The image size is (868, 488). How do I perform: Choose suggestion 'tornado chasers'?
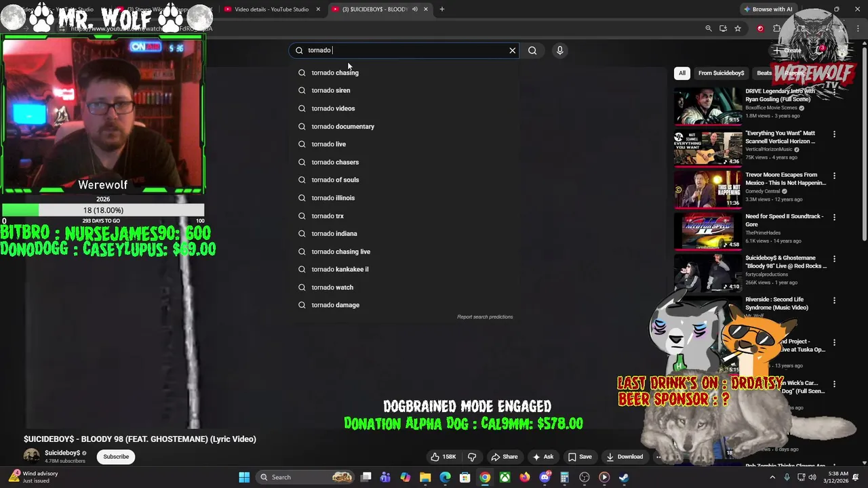[405, 162]
